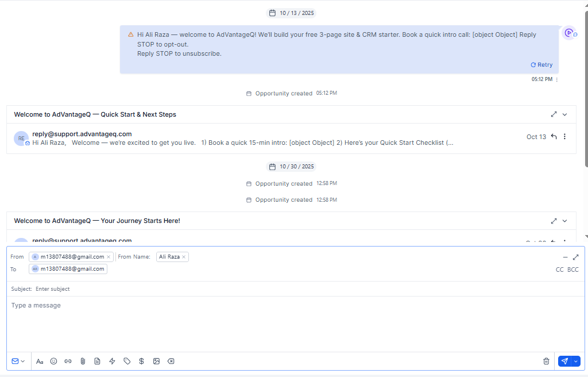The height and width of the screenshot is (377, 588).
Task: Insert an emoji into the message
Action: point(54,361)
